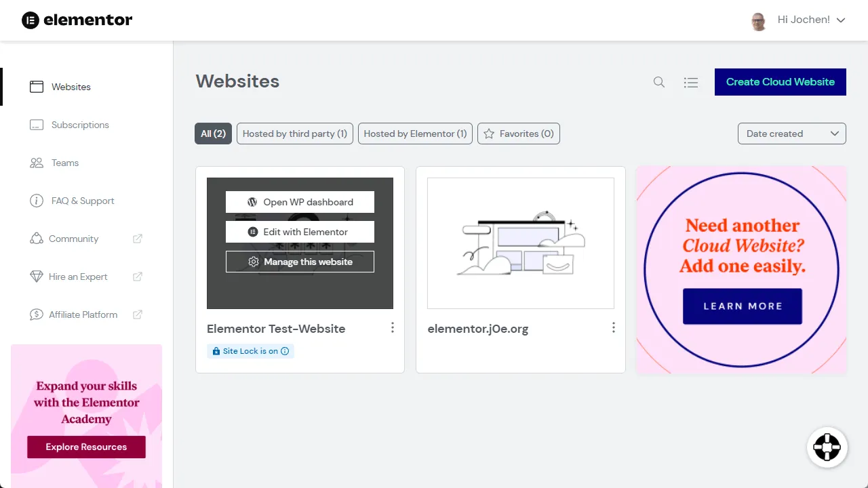
Task: Open the user profile avatar
Action: 759,20
